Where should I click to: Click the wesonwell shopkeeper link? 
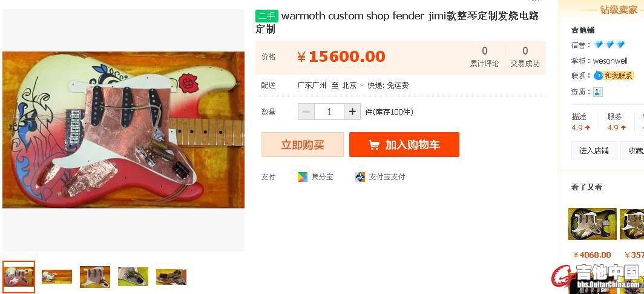[610, 61]
